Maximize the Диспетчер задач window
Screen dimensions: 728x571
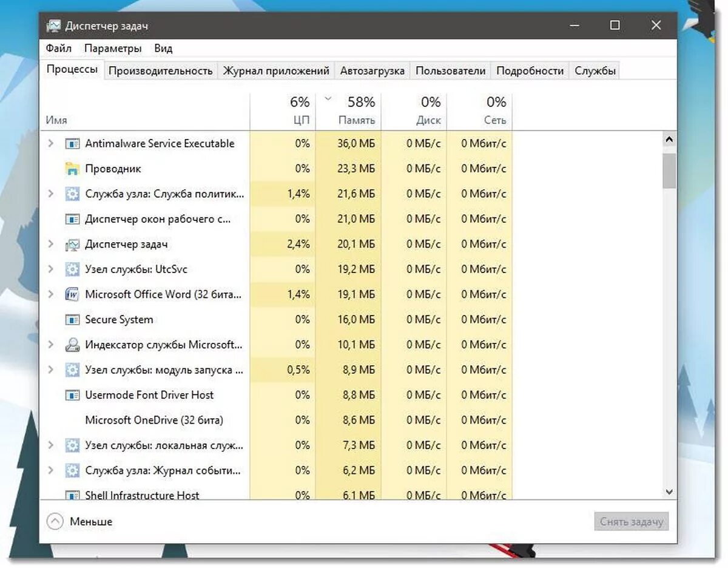[x=615, y=25]
